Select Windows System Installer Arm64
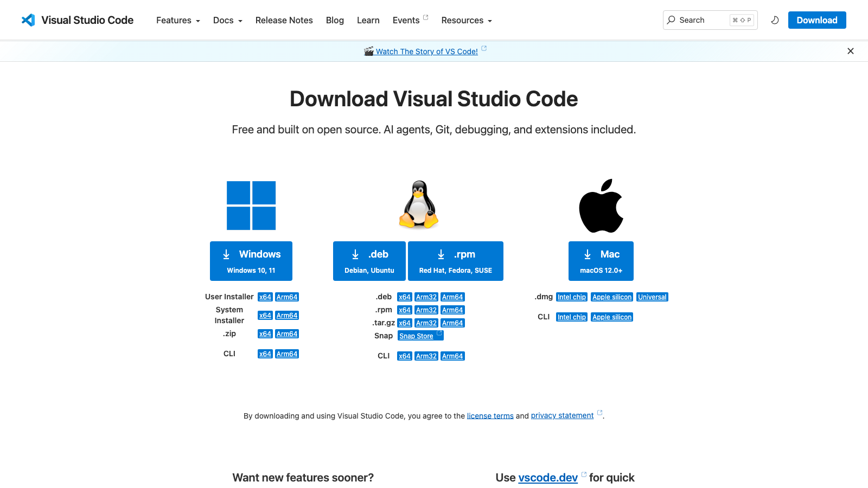 [x=287, y=316]
